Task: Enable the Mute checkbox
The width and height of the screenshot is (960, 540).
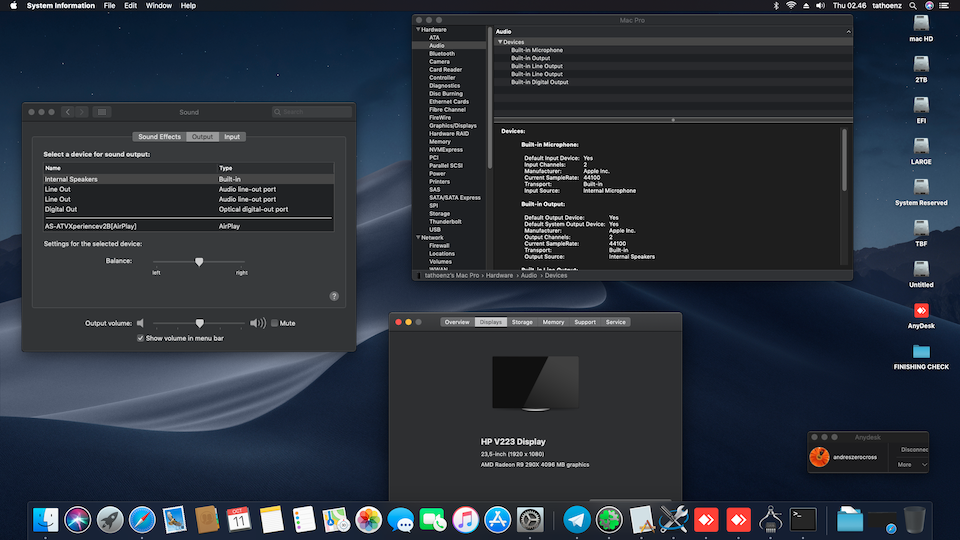Action: click(x=275, y=323)
